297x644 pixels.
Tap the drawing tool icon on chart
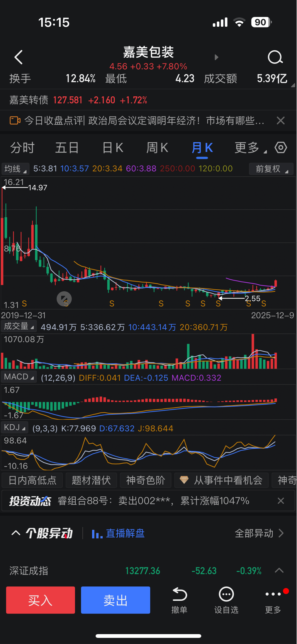[x=64, y=299]
